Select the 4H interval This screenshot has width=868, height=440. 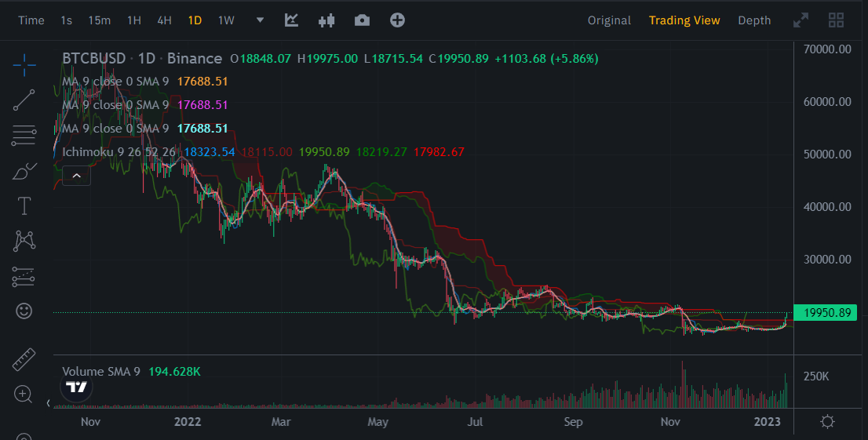164,20
